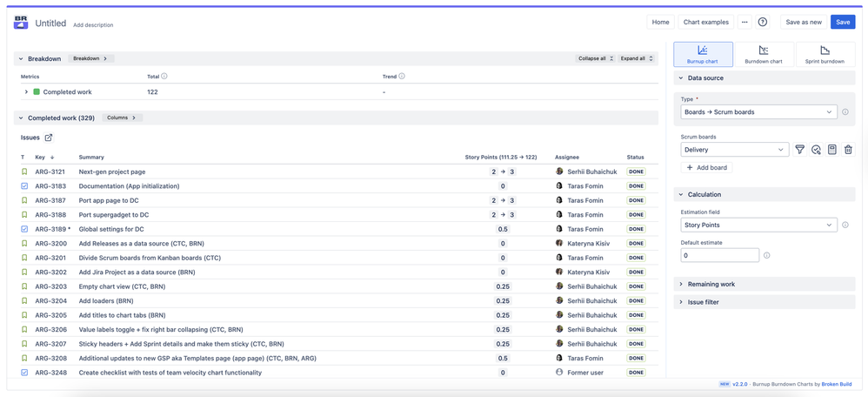The height and width of the screenshot is (397, 868).
Task: Click story type icon for ARG-3208
Action: point(24,358)
